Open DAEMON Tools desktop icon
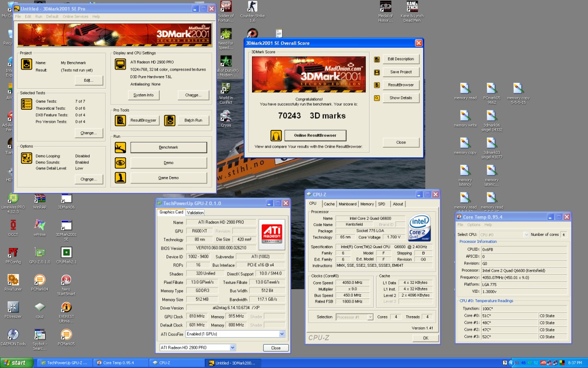This screenshot has width=588, height=368. point(13,337)
